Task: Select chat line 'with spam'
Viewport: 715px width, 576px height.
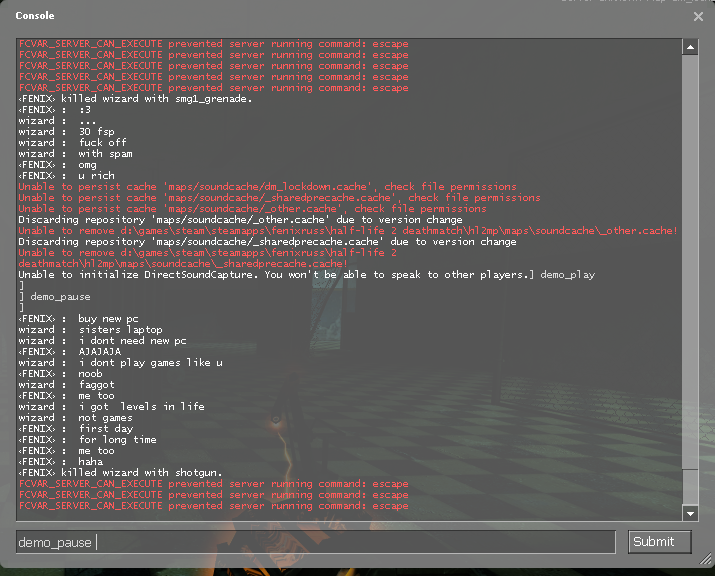Action: tap(76, 154)
